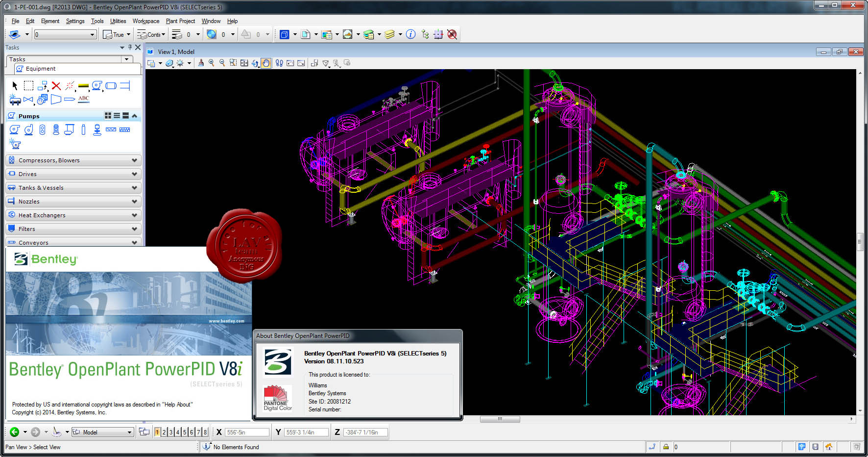
Task: Choose the valve symbol tool in Tasks
Action: click(28, 100)
